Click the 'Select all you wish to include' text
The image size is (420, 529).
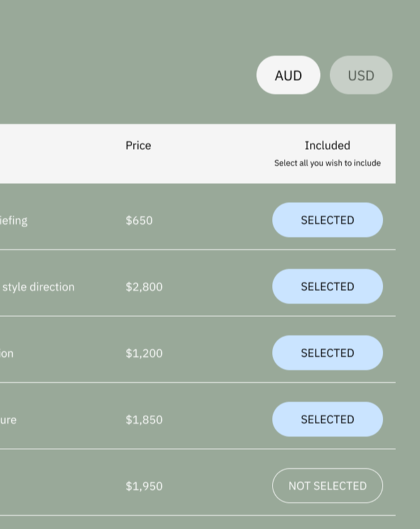327,163
